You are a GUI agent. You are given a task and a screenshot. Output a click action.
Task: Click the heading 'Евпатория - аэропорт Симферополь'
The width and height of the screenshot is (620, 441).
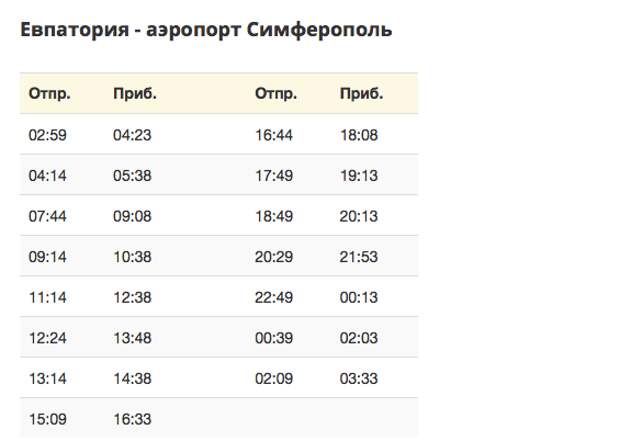(x=206, y=30)
